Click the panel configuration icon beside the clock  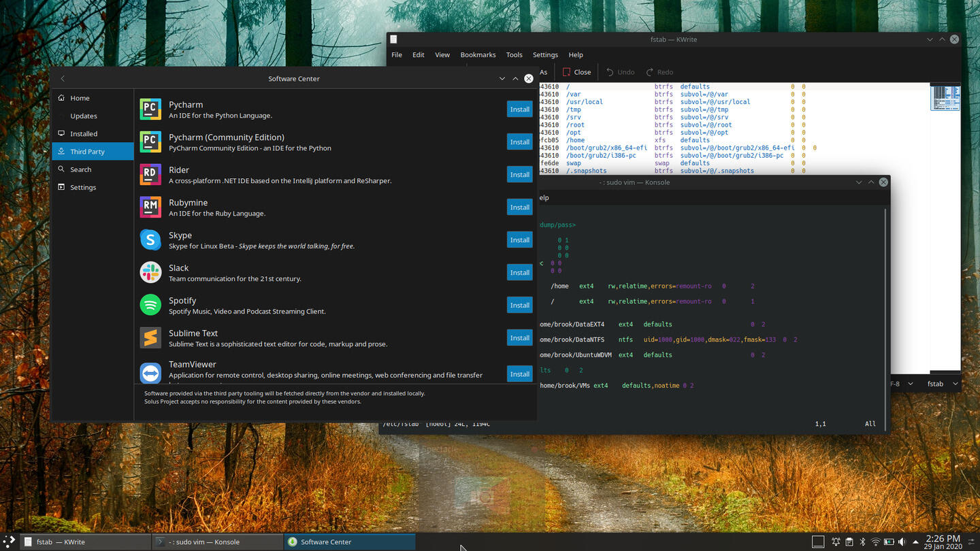(972, 542)
